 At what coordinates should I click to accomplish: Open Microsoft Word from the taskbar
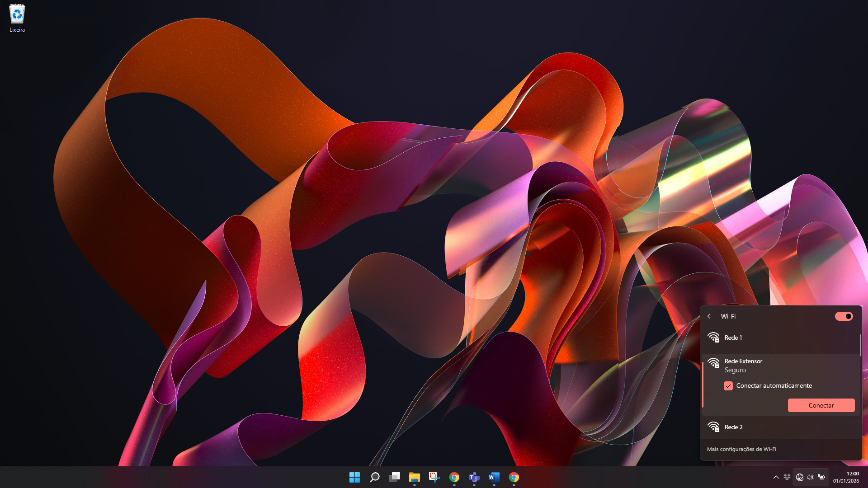point(494,477)
